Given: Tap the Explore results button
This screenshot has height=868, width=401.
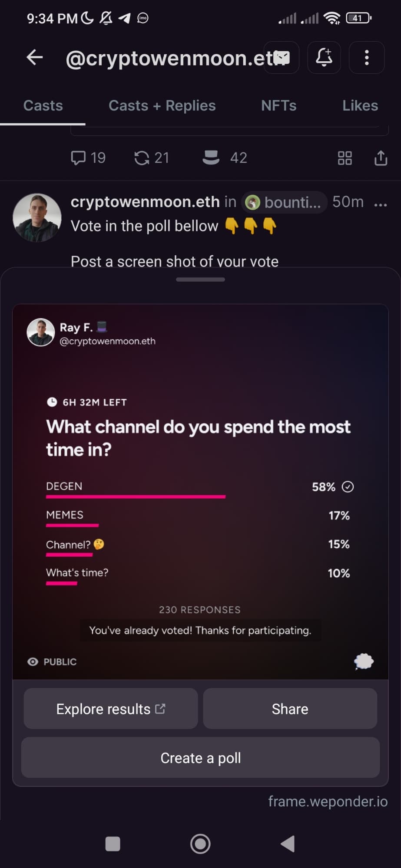Looking at the screenshot, I should [111, 709].
